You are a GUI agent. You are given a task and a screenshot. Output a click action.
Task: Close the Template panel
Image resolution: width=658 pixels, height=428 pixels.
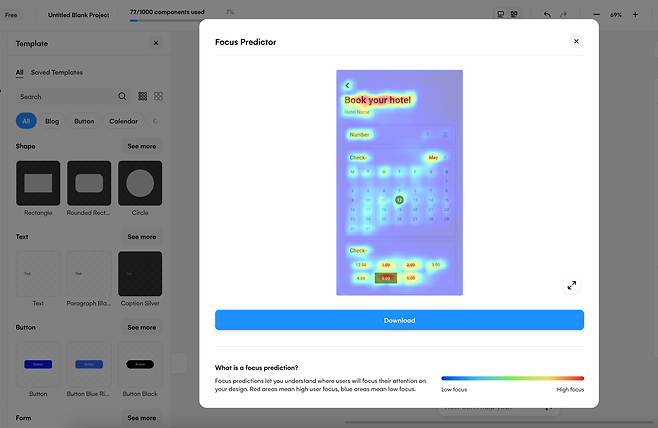155,44
